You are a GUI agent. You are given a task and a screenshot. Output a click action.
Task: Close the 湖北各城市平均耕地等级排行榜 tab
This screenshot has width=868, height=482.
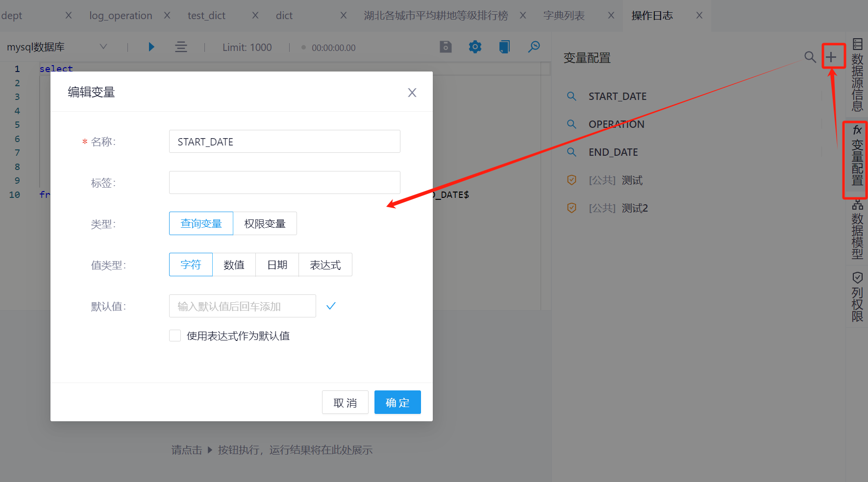523,15
